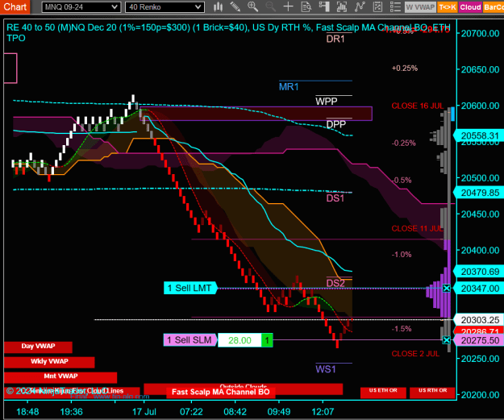The height and width of the screenshot is (420, 504).
Task: Select the 1 Sell LMT order label
Action: click(190, 289)
